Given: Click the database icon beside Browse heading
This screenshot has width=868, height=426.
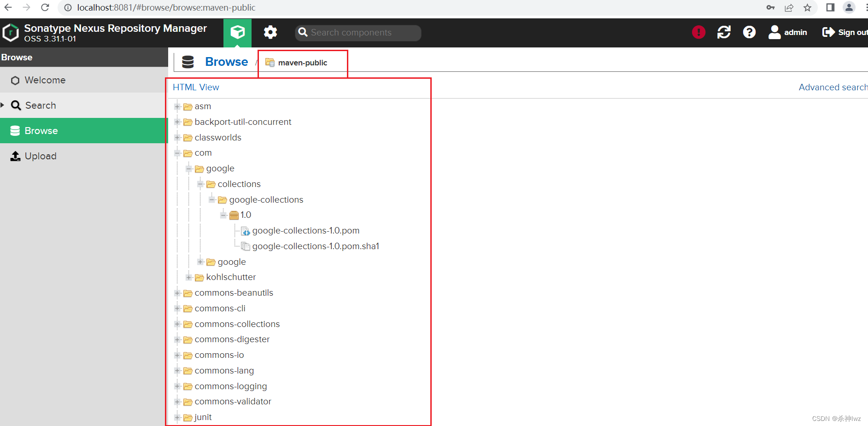Looking at the screenshot, I should pos(188,62).
